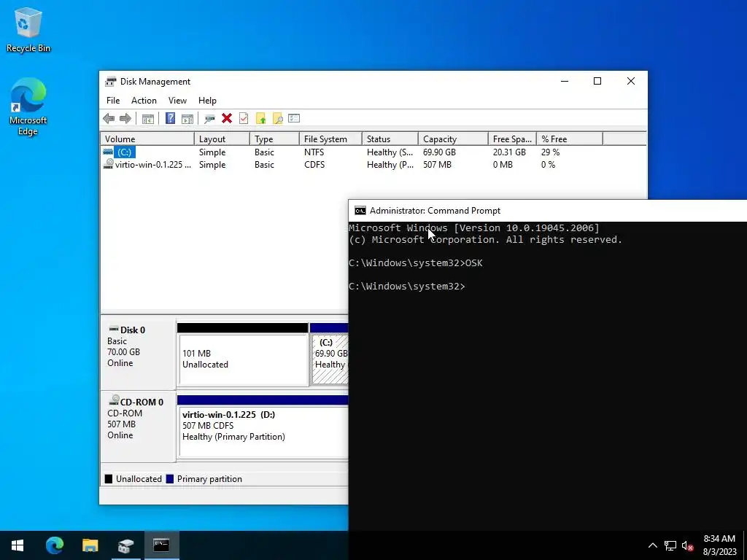Click the settings checklist toolbar icon

click(x=294, y=119)
